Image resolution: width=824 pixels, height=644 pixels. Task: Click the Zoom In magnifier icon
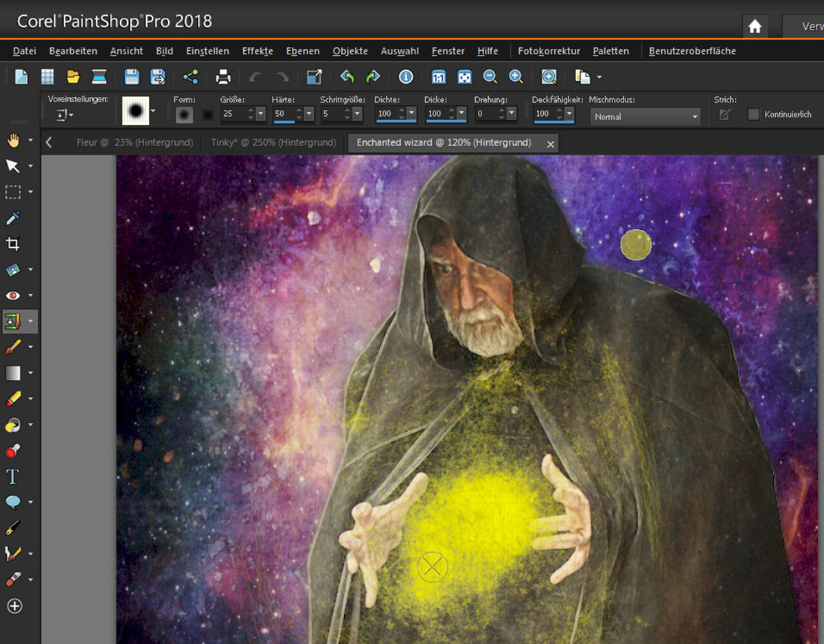516,77
